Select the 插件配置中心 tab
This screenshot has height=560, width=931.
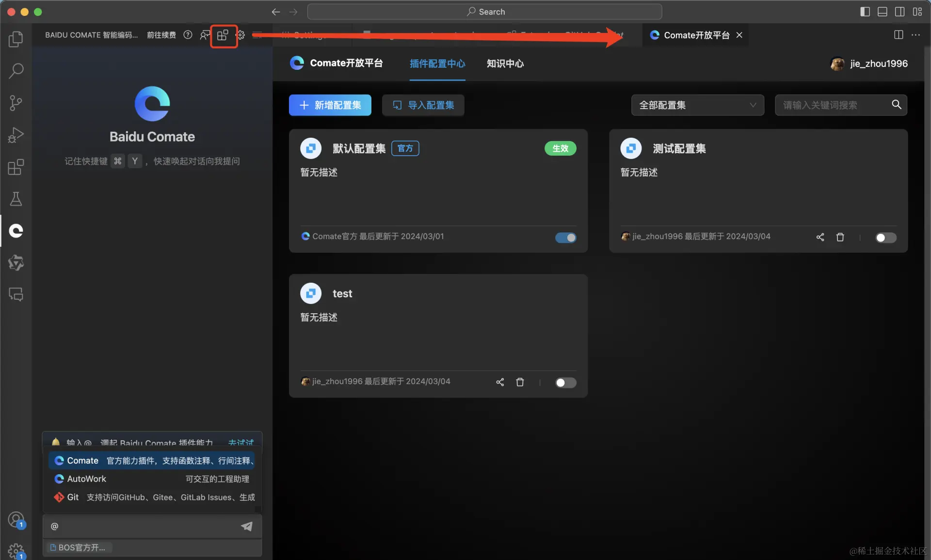point(437,64)
